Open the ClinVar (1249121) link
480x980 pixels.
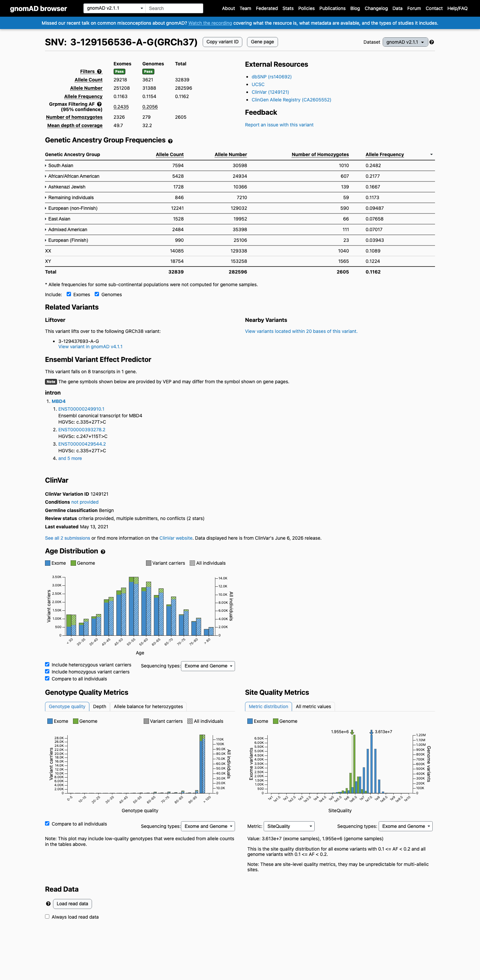click(270, 92)
